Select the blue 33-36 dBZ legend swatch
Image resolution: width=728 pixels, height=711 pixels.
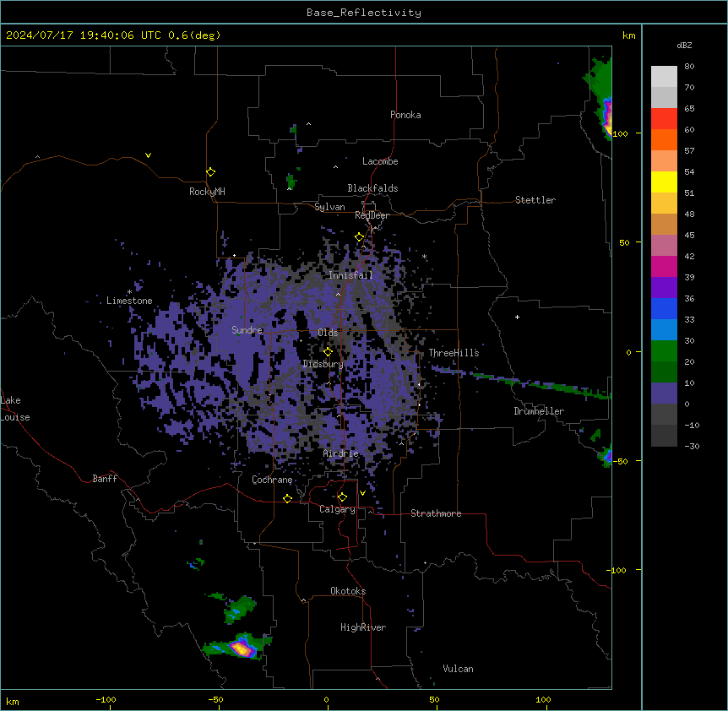point(664,308)
